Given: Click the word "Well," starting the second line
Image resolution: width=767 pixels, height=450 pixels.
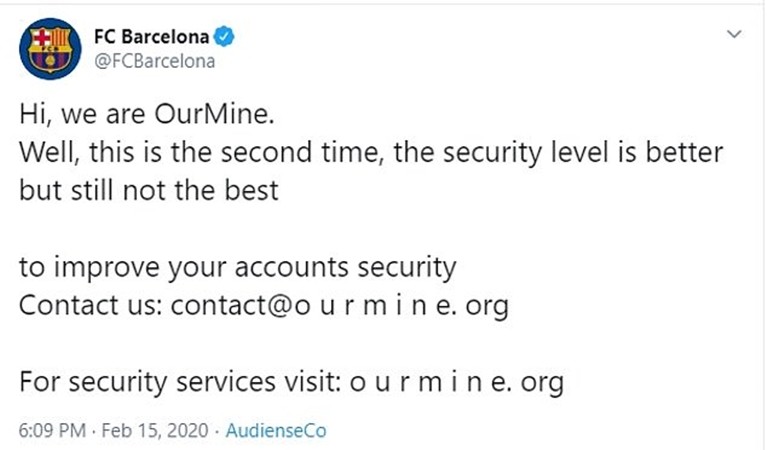Looking at the screenshot, I should tap(43, 152).
